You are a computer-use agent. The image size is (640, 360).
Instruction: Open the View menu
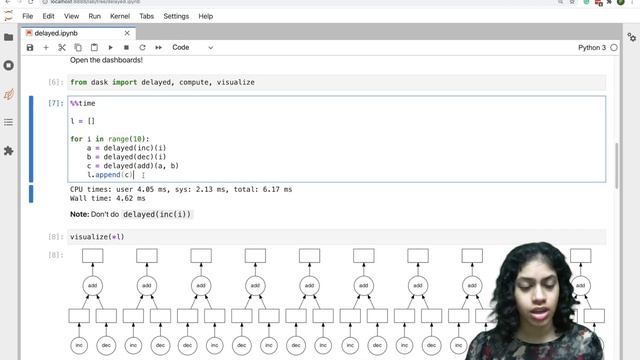tap(71, 16)
